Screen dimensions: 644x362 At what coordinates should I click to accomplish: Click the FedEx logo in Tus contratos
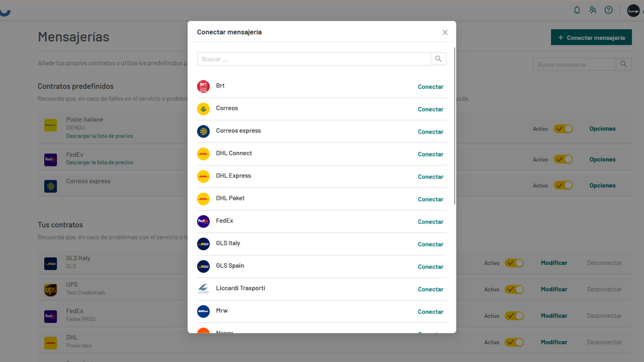(x=50, y=316)
